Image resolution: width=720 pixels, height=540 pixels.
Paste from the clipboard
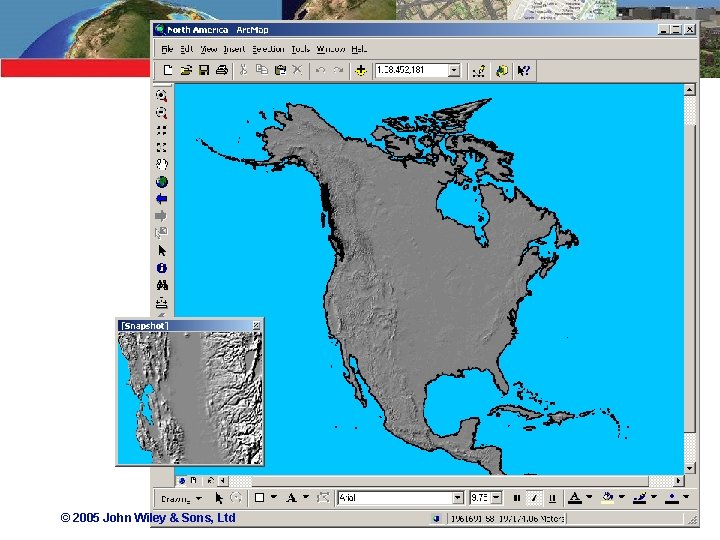pyautogui.click(x=280, y=70)
